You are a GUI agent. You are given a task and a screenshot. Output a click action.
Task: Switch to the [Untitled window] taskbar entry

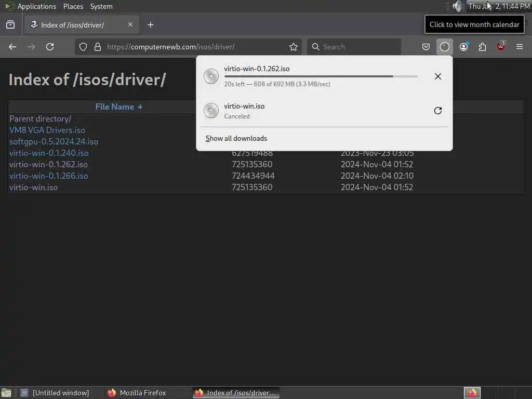click(55, 393)
